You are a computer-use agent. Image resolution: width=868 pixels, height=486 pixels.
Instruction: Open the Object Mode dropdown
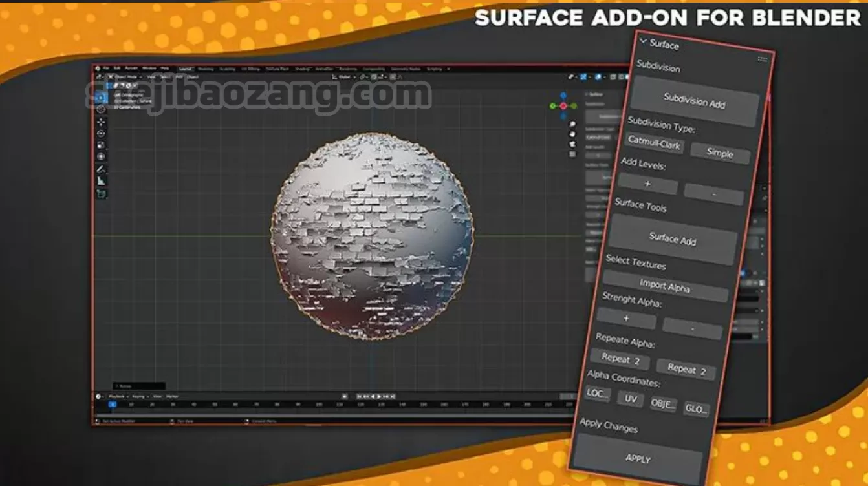pos(129,76)
